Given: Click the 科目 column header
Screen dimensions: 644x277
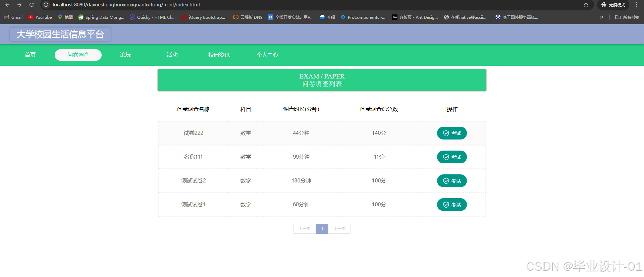Looking at the screenshot, I should point(246,109).
